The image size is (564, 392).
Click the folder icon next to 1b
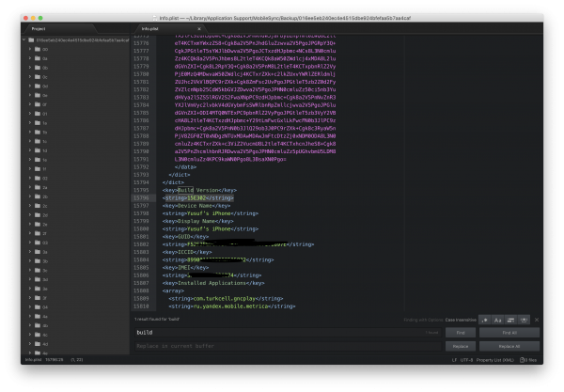point(38,132)
